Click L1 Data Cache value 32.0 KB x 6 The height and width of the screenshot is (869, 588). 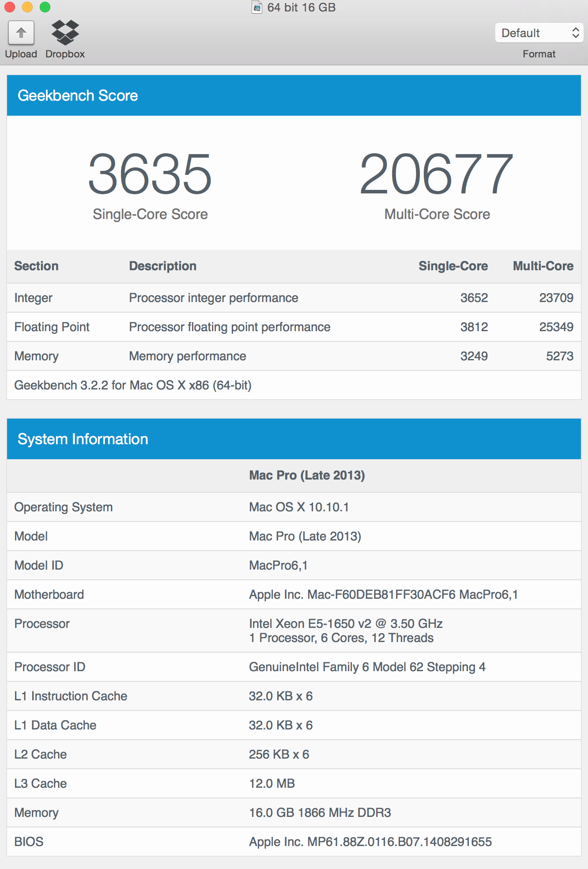(281, 725)
